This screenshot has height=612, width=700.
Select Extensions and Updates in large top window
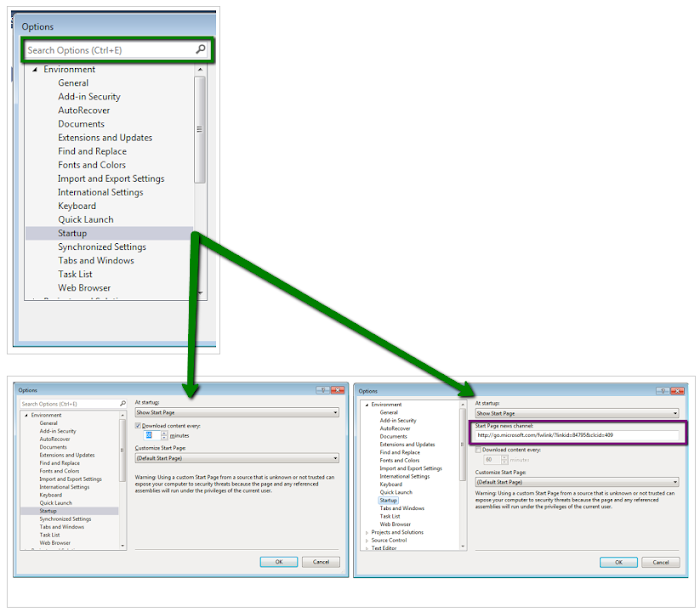[x=105, y=138]
